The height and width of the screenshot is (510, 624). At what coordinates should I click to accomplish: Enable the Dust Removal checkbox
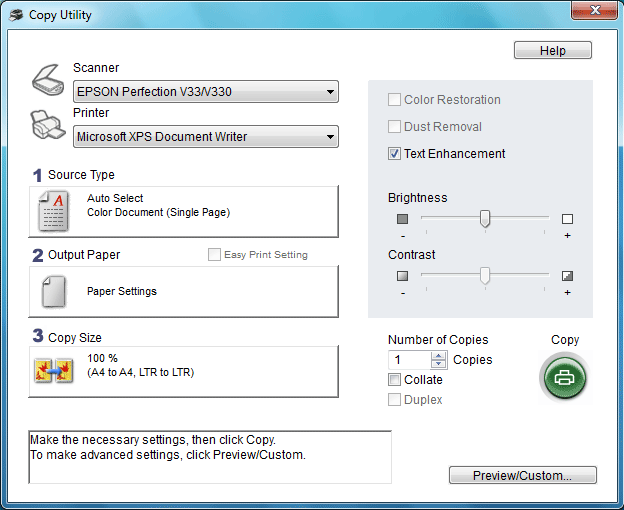(394, 127)
